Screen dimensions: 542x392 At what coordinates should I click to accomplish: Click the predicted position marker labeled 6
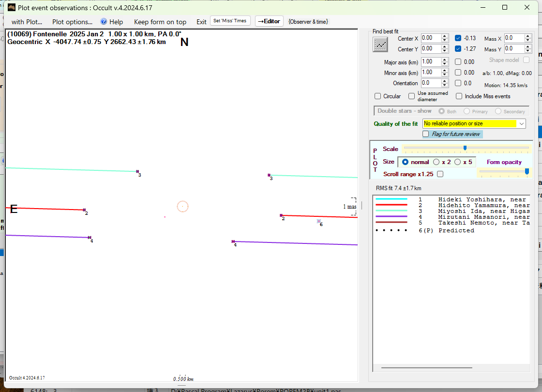(x=318, y=221)
